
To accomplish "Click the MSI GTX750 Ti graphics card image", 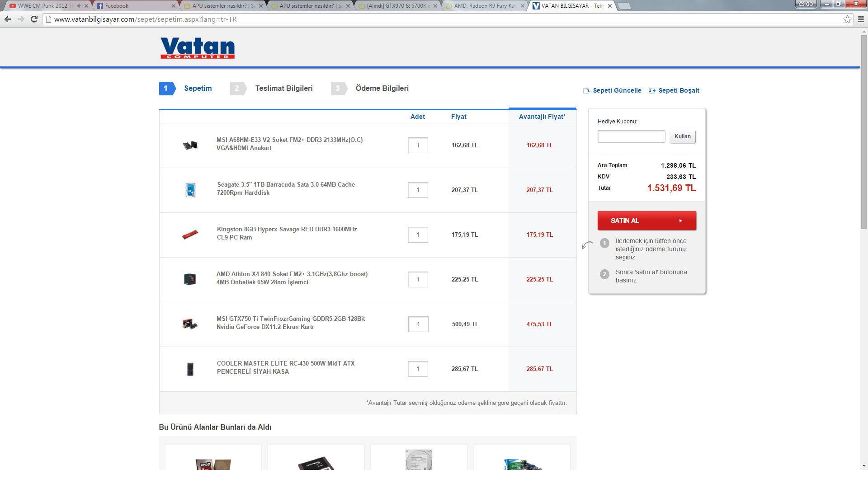I will tap(190, 324).
